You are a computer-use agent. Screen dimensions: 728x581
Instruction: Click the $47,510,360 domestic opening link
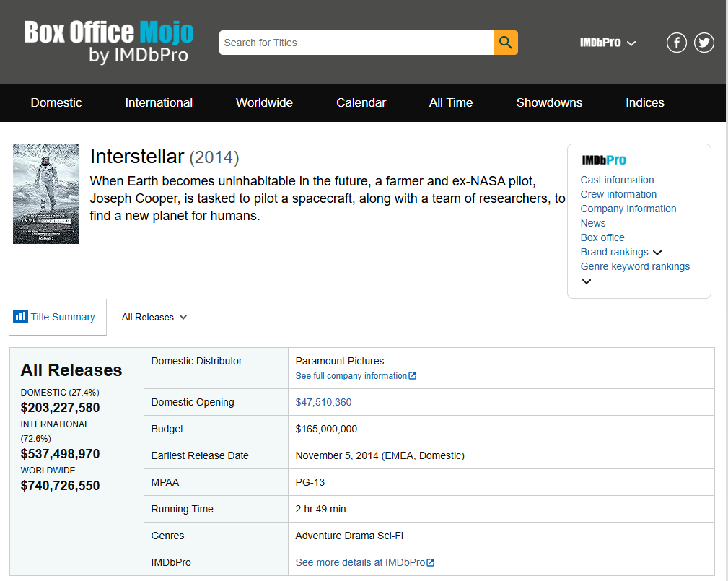pos(324,402)
